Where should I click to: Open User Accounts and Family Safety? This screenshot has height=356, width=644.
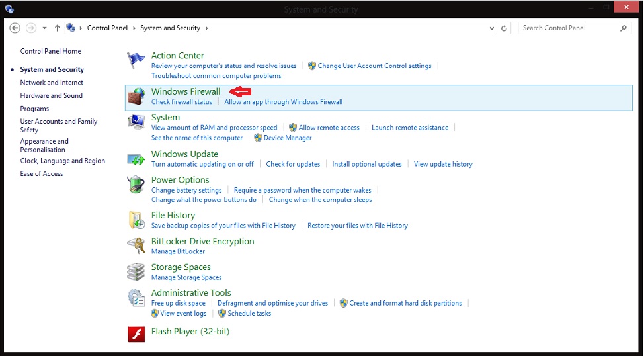59,125
